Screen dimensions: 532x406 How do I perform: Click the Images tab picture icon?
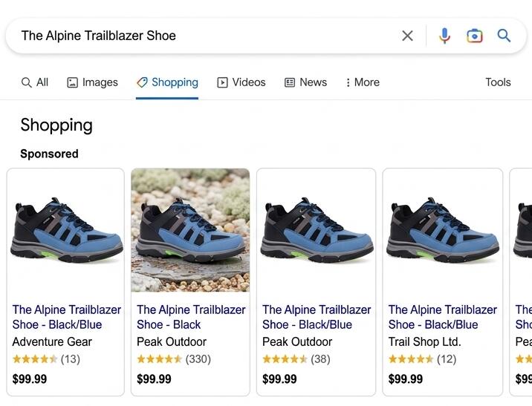pyautogui.click(x=72, y=82)
